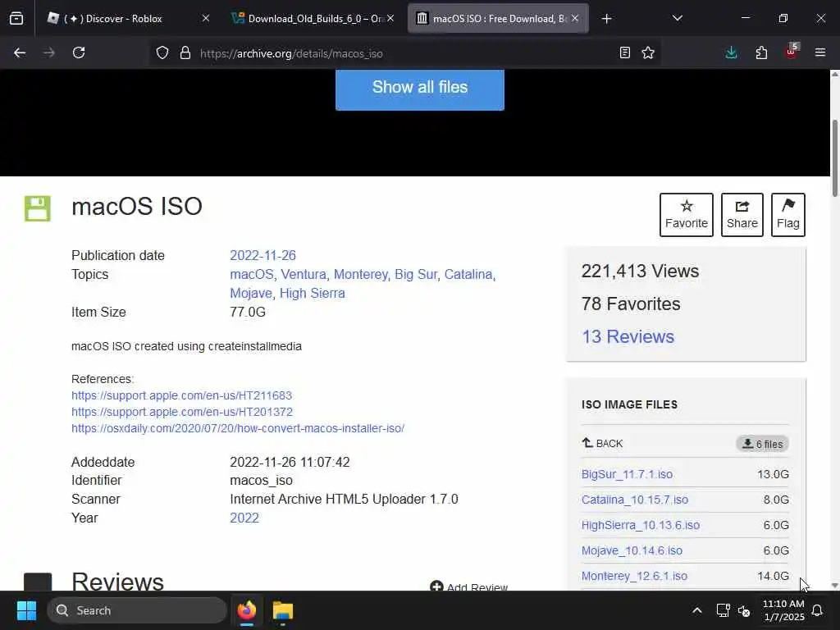Image resolution: width=840 pixels, height=630 pixels.
Task: Open Firefox View tab overview icon
Action: tap(16, 19)
